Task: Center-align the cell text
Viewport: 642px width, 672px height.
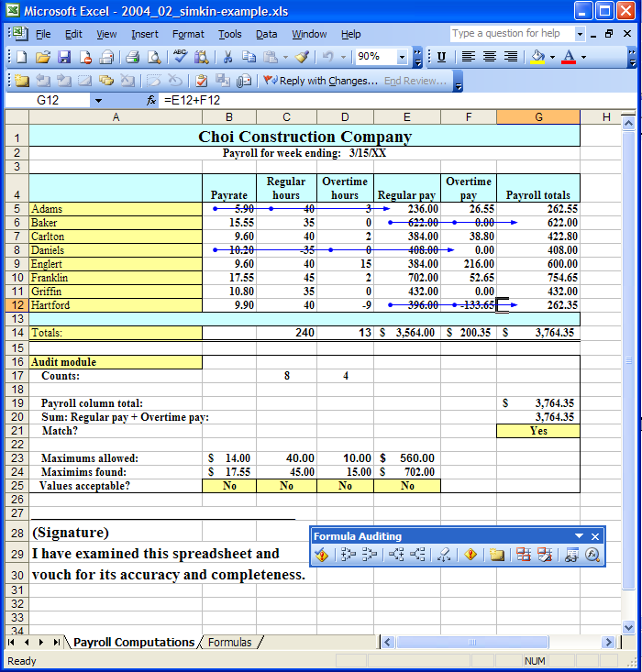Action: pyautogui.click(x=490, y=57)
